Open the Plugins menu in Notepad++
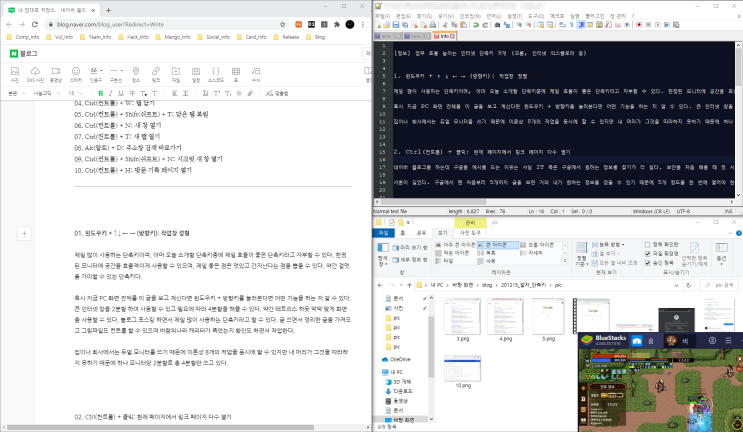 [594, 16]
